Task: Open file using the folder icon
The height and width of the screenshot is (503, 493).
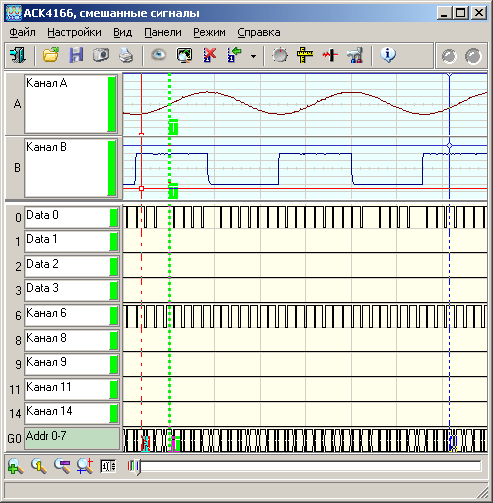Action: (51, 55)
